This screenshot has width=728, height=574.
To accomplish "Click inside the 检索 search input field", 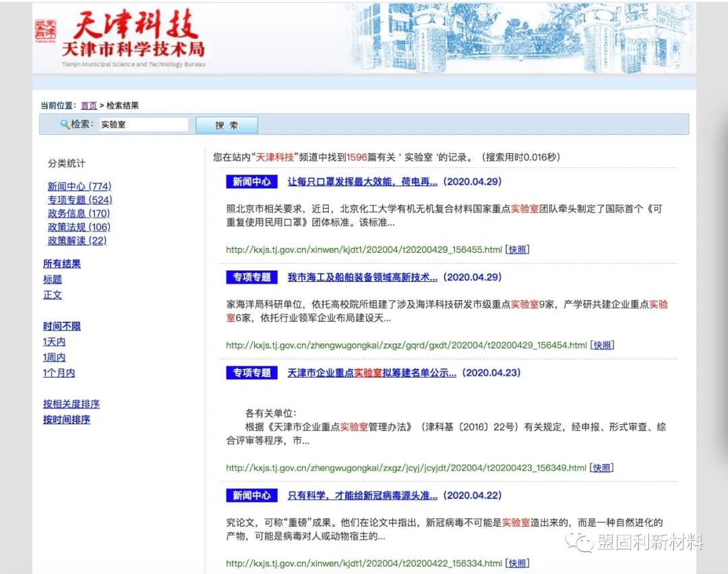I will [144, 124].
